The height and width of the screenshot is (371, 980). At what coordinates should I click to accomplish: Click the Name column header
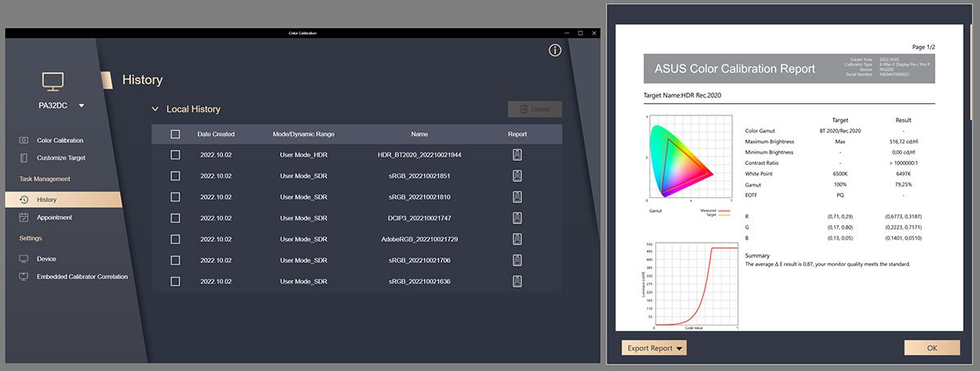pos(419,134)
